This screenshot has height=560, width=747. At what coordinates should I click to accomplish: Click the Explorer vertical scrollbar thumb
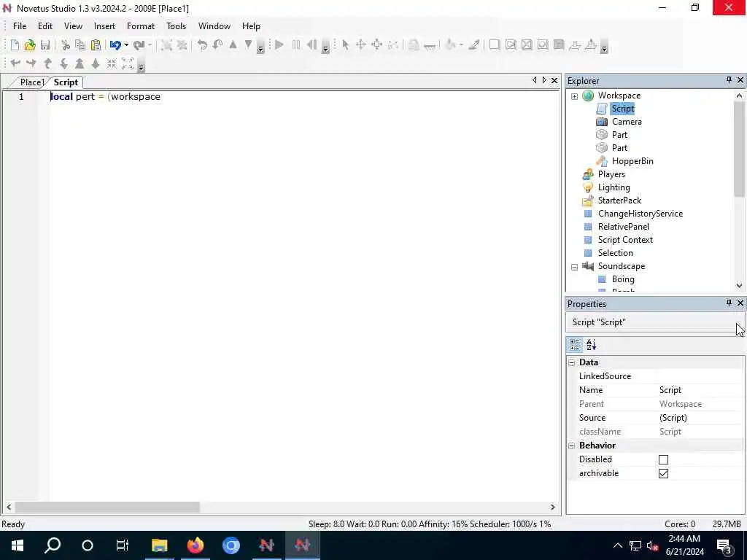[x=739, y=149]
